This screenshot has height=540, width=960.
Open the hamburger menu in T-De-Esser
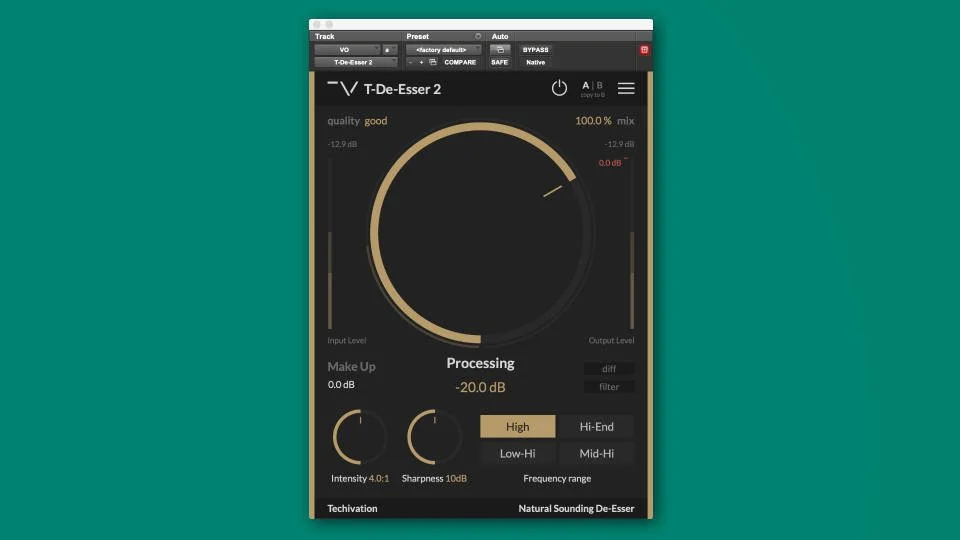(626, 88)
